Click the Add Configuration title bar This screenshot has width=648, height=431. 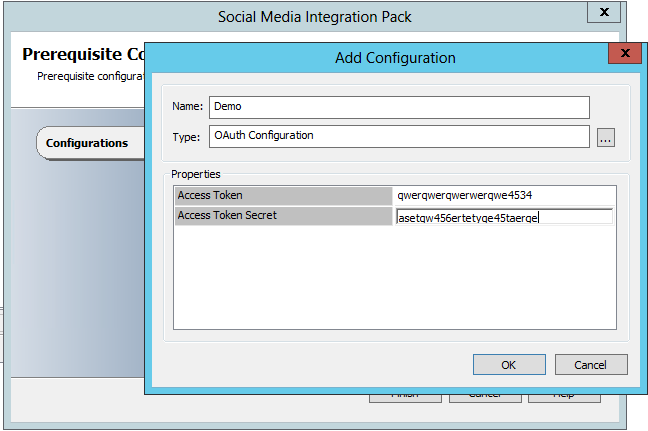tap(395, 58)
